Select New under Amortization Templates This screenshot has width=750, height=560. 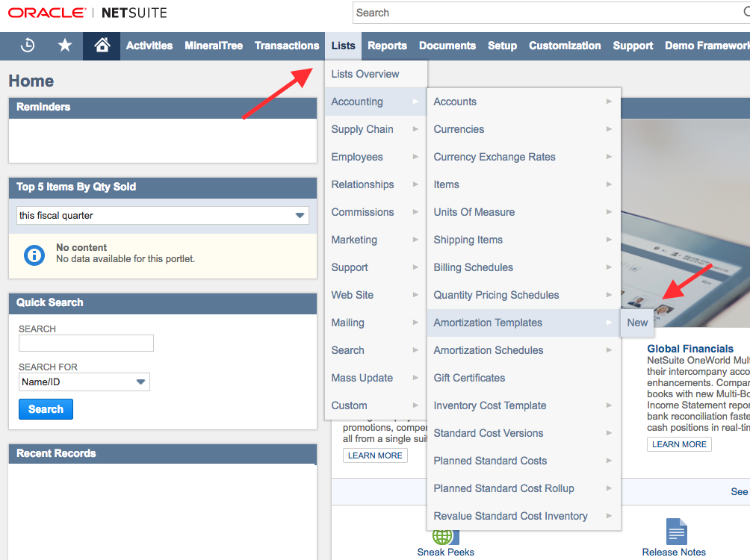point(637,323)
